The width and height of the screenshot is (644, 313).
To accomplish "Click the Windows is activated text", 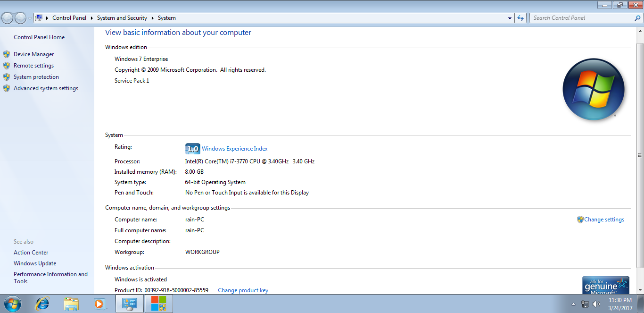I will (140, 279).
